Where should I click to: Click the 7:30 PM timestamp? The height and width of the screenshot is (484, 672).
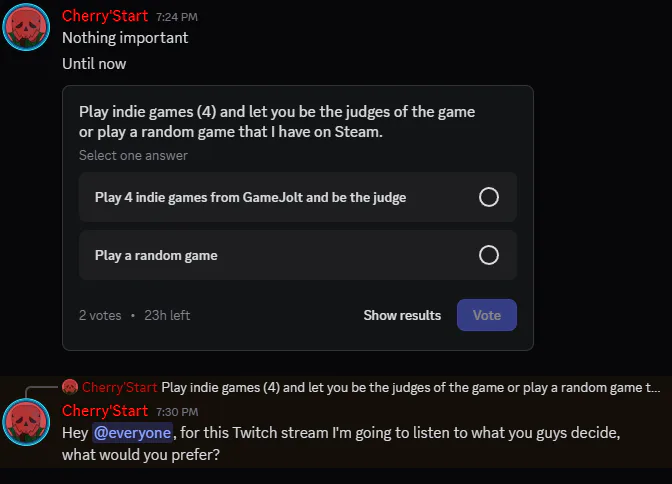pyautogui.click(x=177, y=412)
